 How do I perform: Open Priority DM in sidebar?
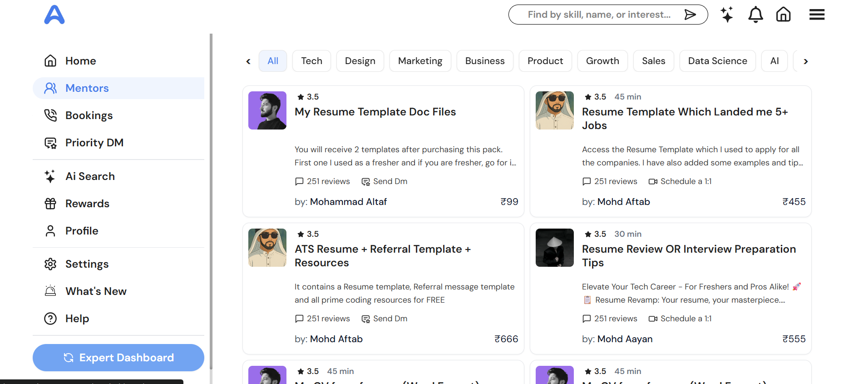pos(94,143)
